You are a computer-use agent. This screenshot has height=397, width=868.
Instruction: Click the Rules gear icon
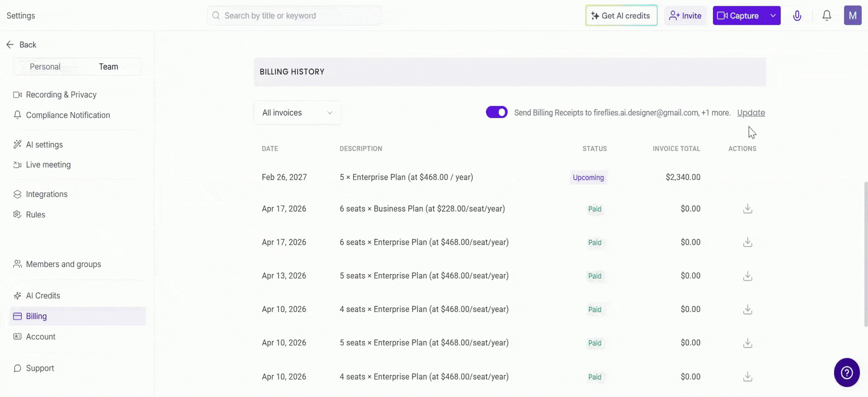coord(17,214)
